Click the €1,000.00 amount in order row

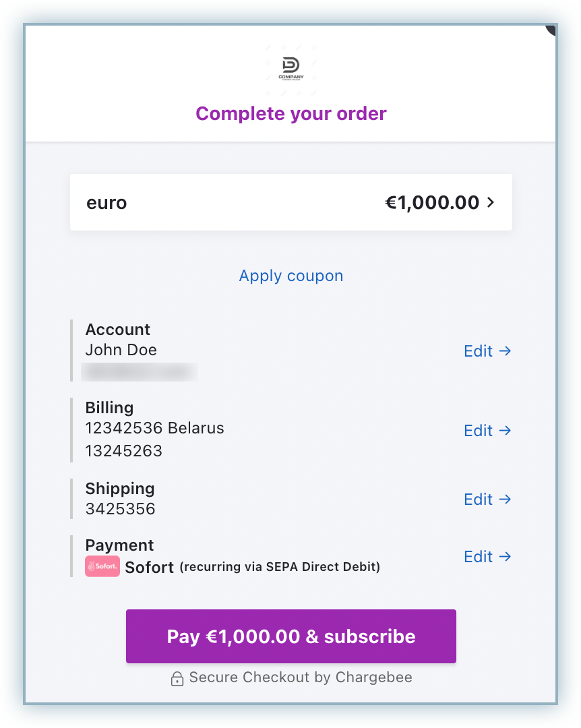pos(432,202)
